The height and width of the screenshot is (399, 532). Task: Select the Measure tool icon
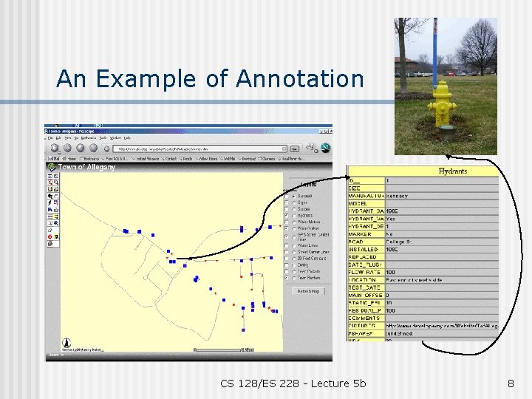56,210
